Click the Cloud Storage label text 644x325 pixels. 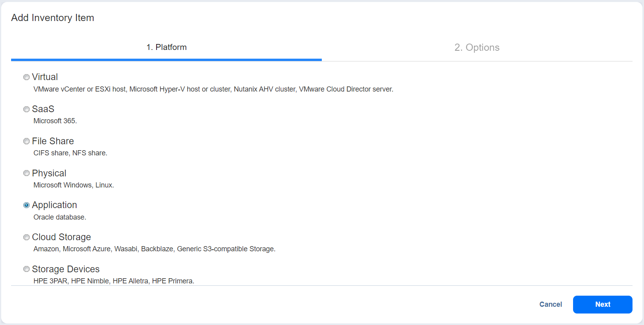[61, 237]
